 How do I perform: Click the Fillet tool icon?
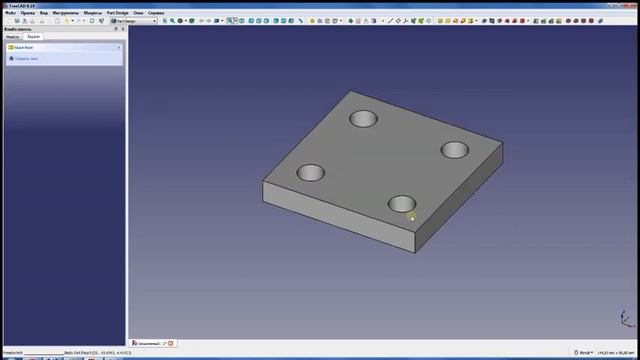568,20
